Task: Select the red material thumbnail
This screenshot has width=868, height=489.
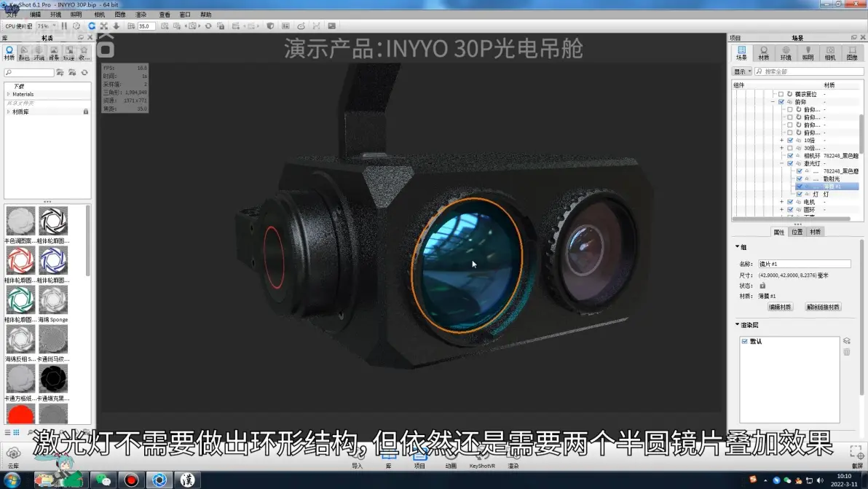Action: point(20,414)
